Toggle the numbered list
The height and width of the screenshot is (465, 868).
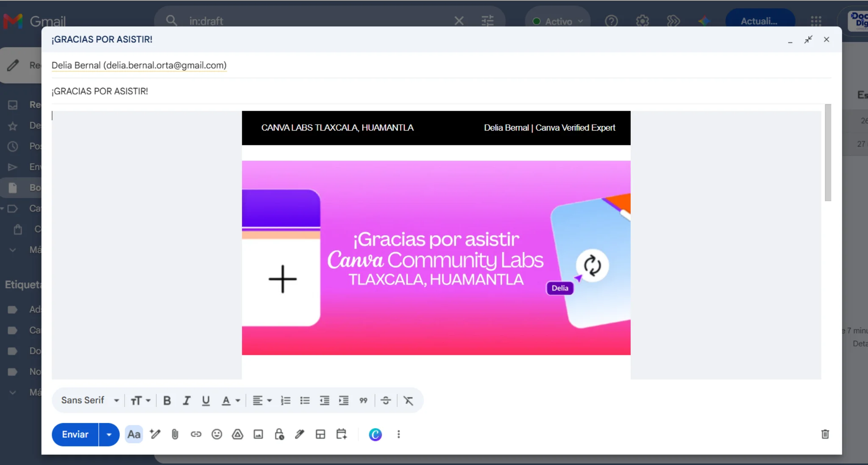(286, 401)
